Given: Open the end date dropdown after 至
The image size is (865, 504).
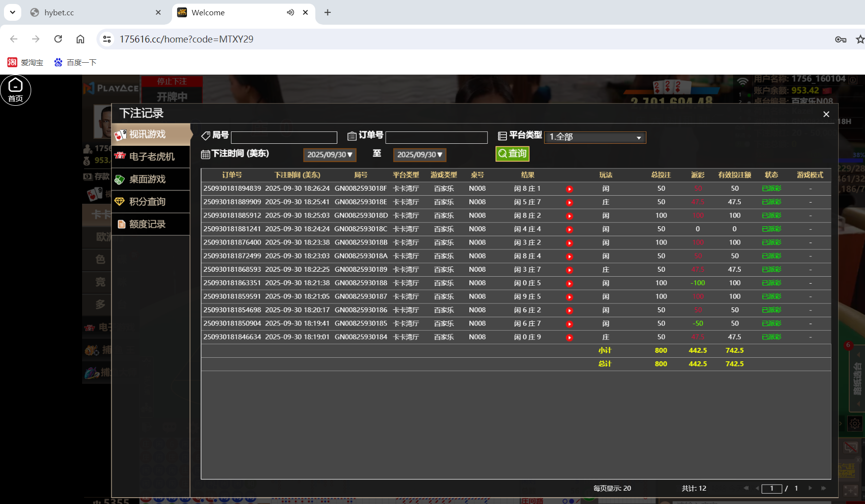Looking at the screenshot, I should (419, 155).
